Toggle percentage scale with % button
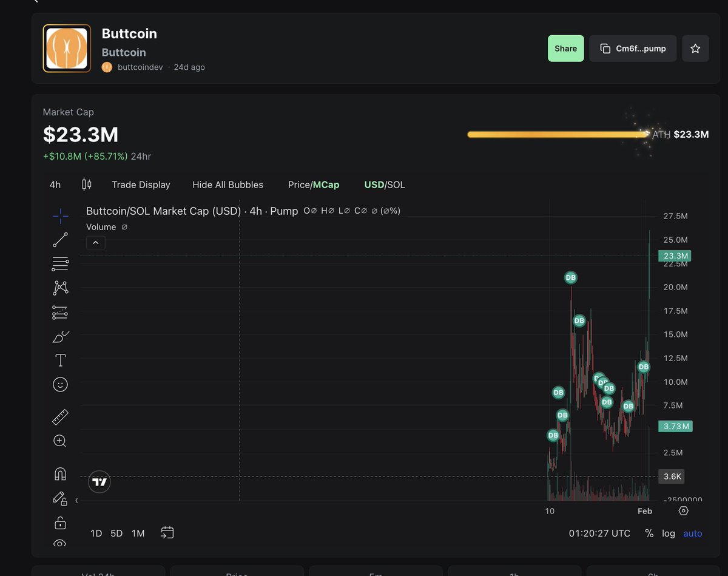Screen dimensions: 728x576 click(649, 534)
